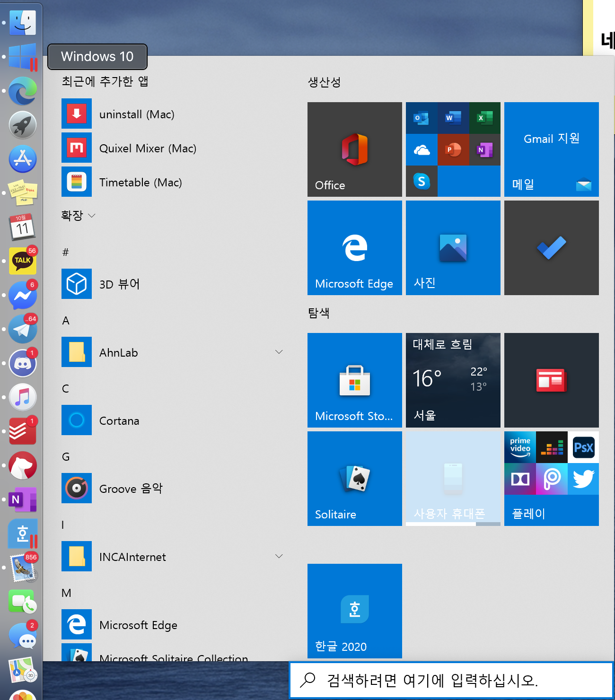615x700 pixels.
Task: Open OneNote icon in Office tile group
Action: (485, 149)
